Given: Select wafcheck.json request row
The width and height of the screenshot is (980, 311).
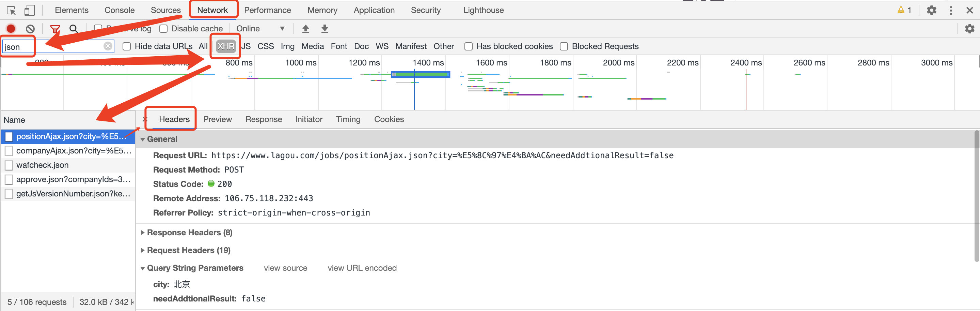Looking at the screenshot, I should 68,165.
